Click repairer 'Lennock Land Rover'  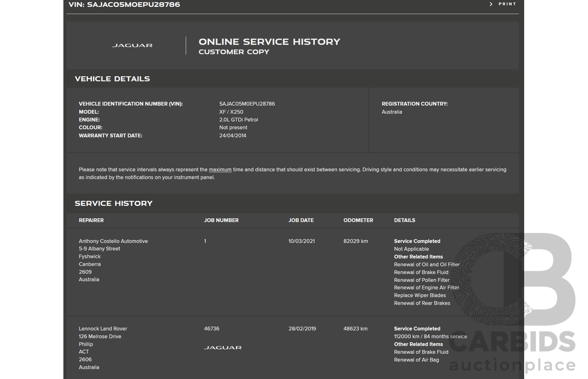(103, 329)
